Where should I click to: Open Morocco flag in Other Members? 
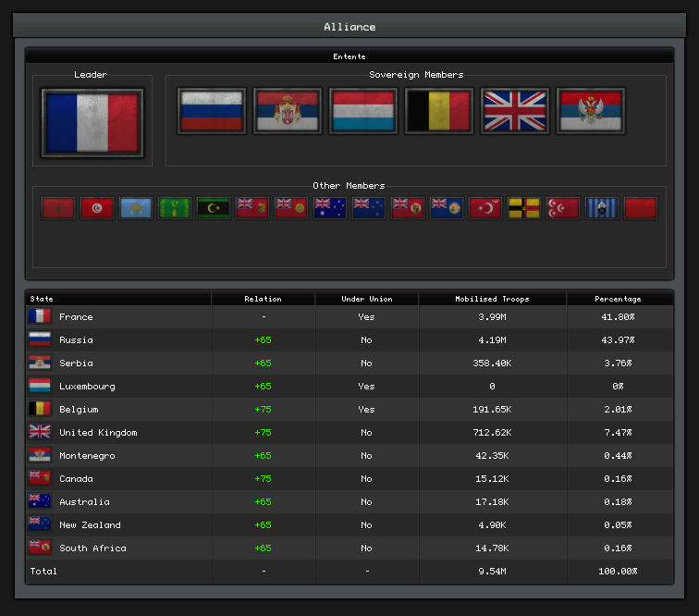click(58, 208)
